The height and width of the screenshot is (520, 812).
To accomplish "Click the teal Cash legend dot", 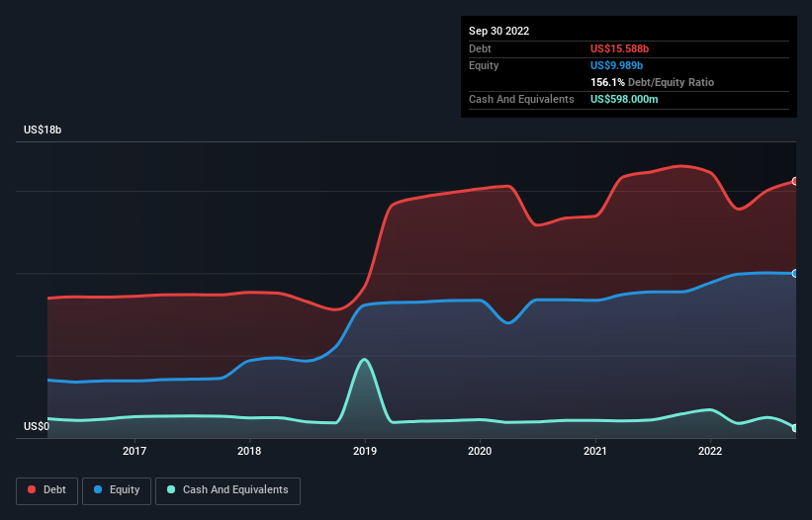I will click(171, 489).
